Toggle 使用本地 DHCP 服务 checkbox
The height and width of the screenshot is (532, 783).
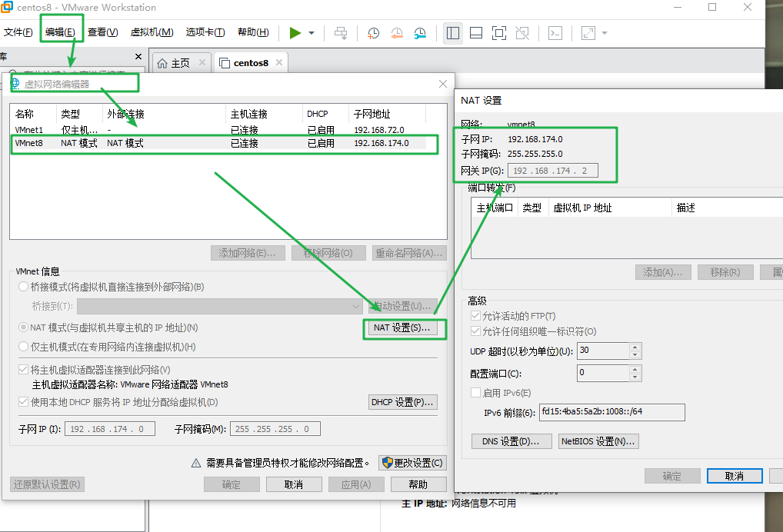[x=23, y=402]
